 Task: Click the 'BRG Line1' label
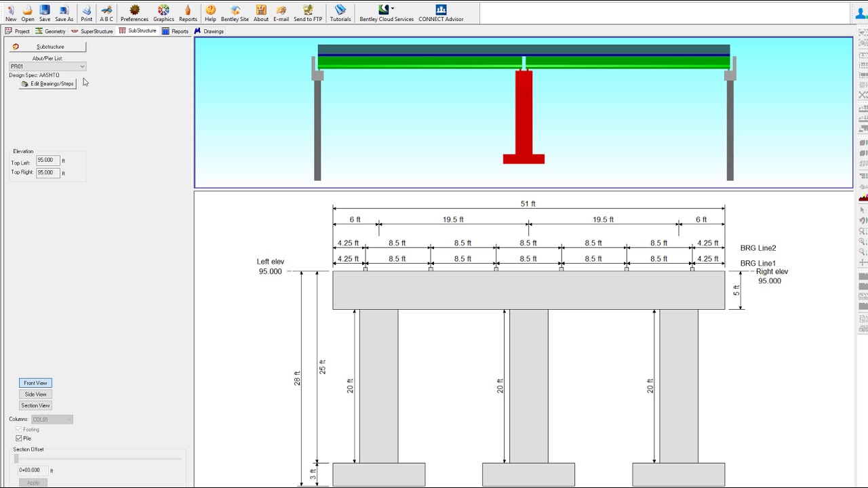[758, 264]
